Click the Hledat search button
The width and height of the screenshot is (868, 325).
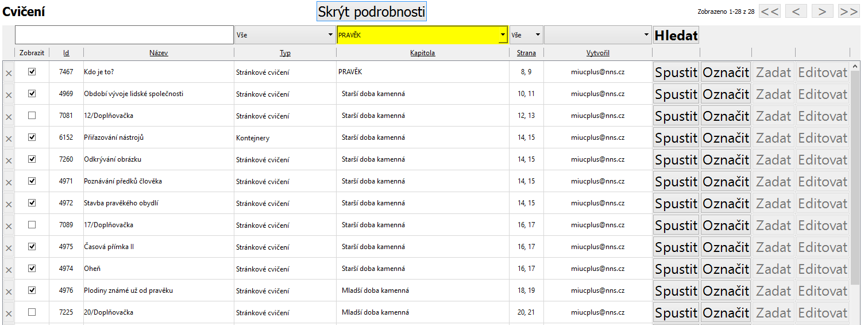[x=676, y=35]
